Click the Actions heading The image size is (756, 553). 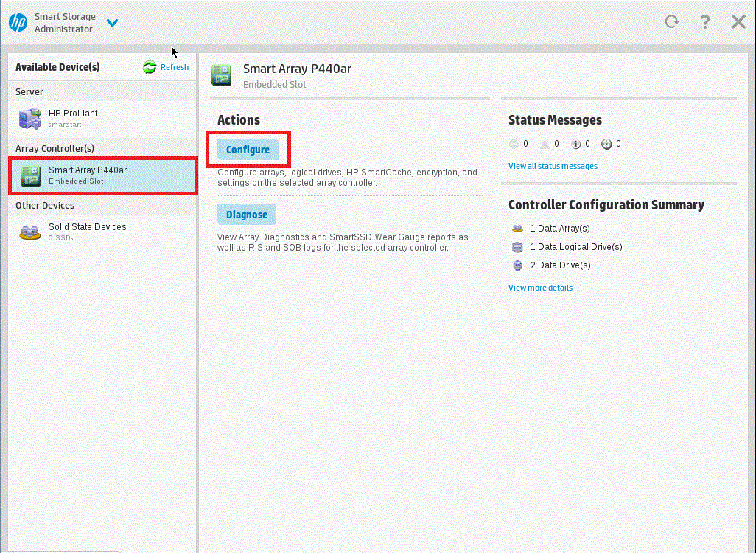[239, 120]
